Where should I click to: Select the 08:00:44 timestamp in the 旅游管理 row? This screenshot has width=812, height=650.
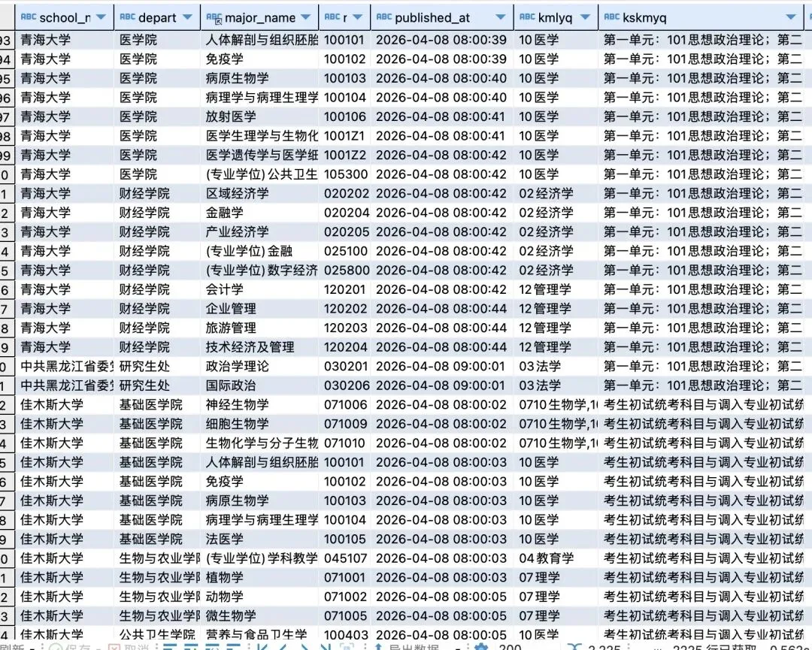[442, 328]
